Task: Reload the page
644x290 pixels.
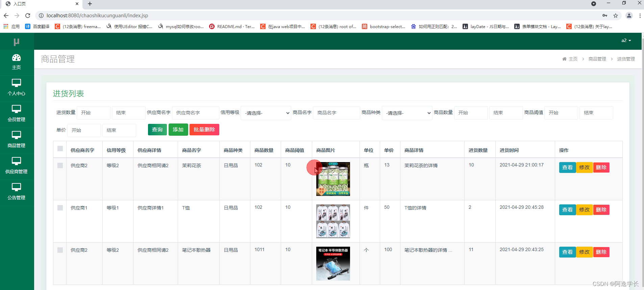Action: [x=28, y=16]
